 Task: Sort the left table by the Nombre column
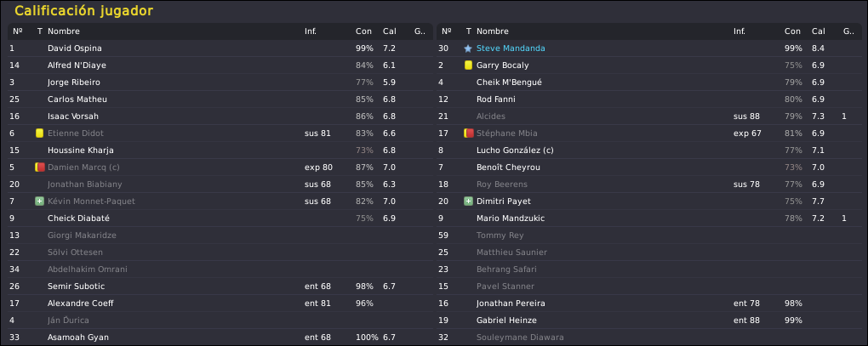pyautogui.click(x=64, y=31)
